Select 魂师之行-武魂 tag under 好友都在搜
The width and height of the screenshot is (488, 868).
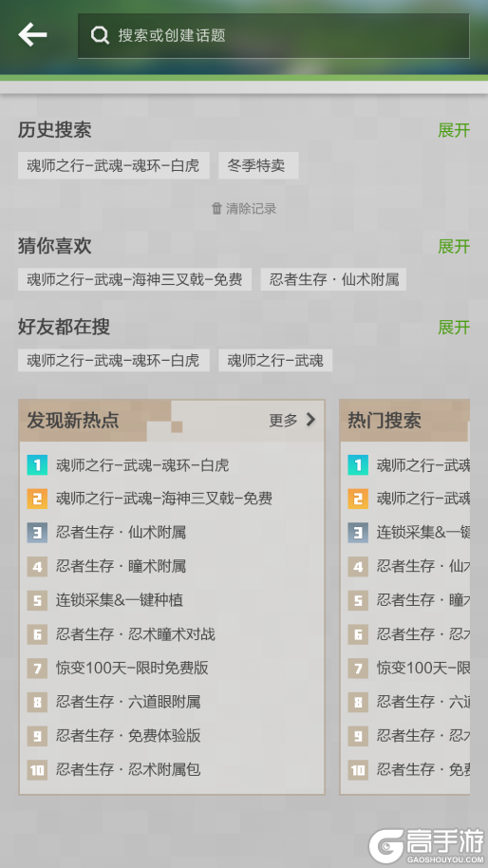pyautogui.click(x=275, y=360)
